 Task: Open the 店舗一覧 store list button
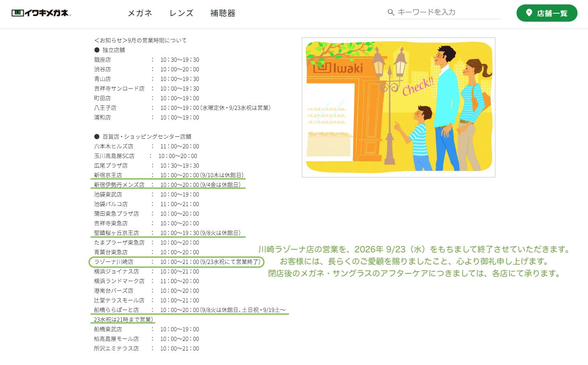click(x=547, y=13)
